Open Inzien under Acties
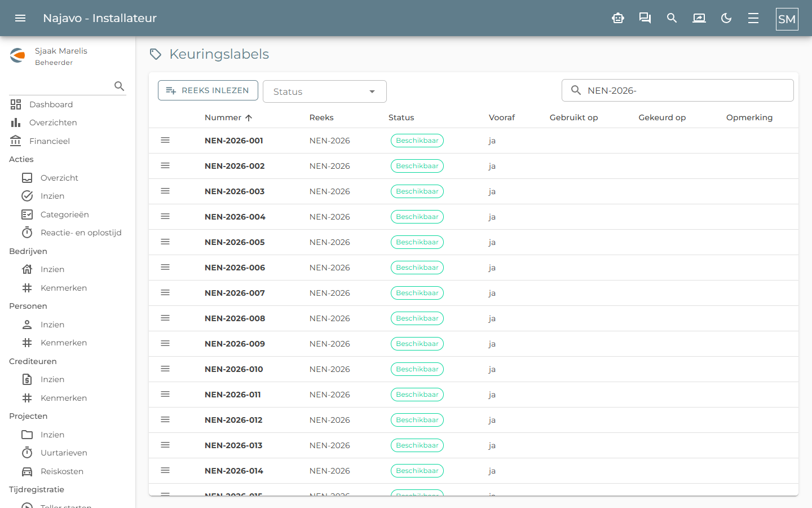 (52, 196)
